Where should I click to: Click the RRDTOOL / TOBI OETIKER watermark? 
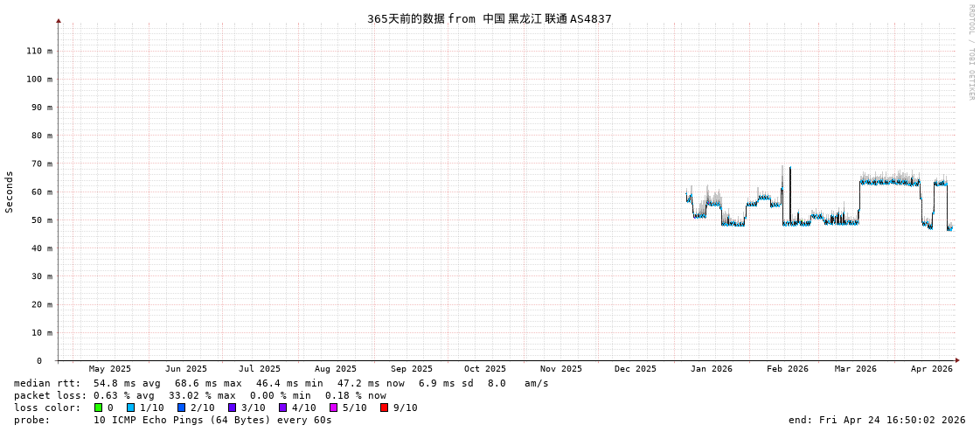point(970,52)
